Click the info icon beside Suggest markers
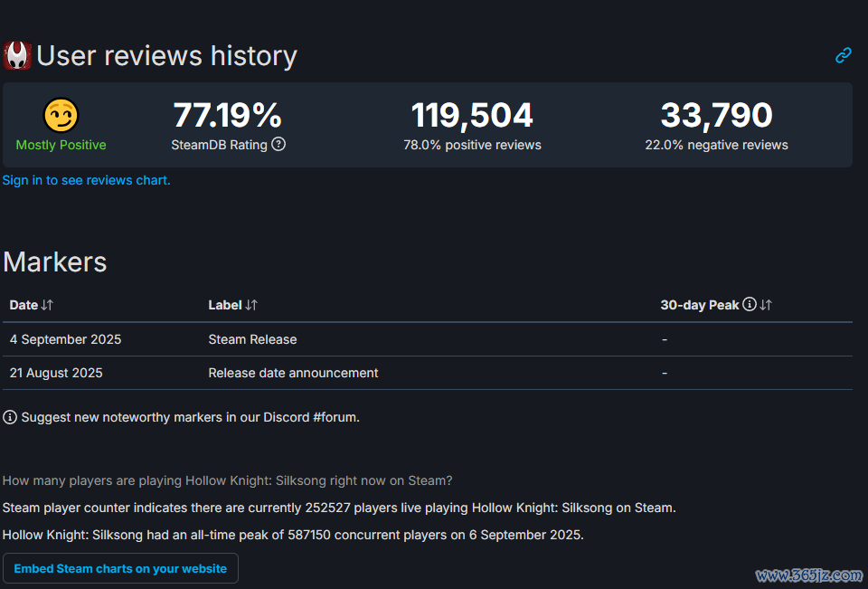 point(10,417)
